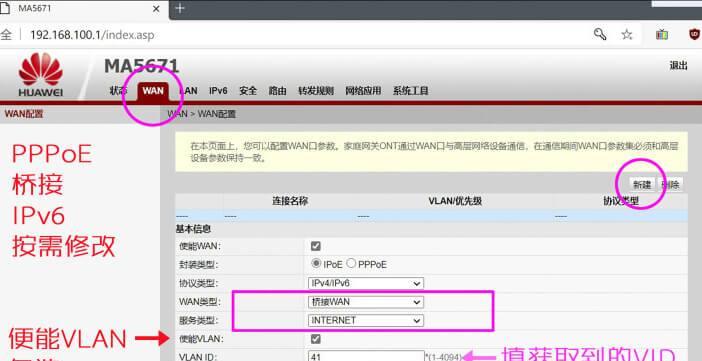Open a new browser tab
The width and height of the screenshot is (702, 361).
(x=180, y=9)
